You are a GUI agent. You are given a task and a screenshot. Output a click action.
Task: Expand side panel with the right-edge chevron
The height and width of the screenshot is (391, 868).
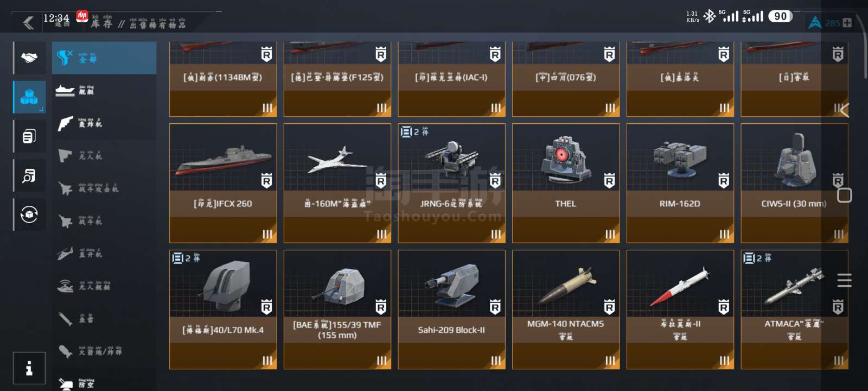point(844,110)
